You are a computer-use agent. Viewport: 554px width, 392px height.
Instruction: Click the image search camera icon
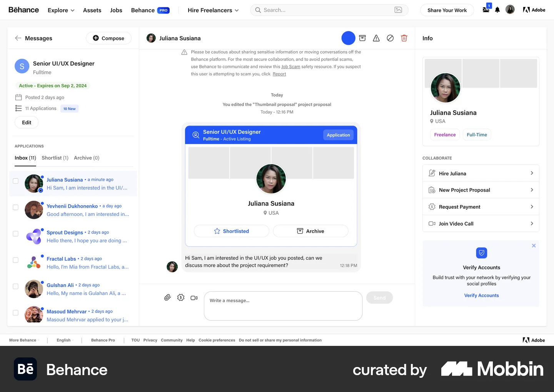pyautogui.click(x=398, y=10)
